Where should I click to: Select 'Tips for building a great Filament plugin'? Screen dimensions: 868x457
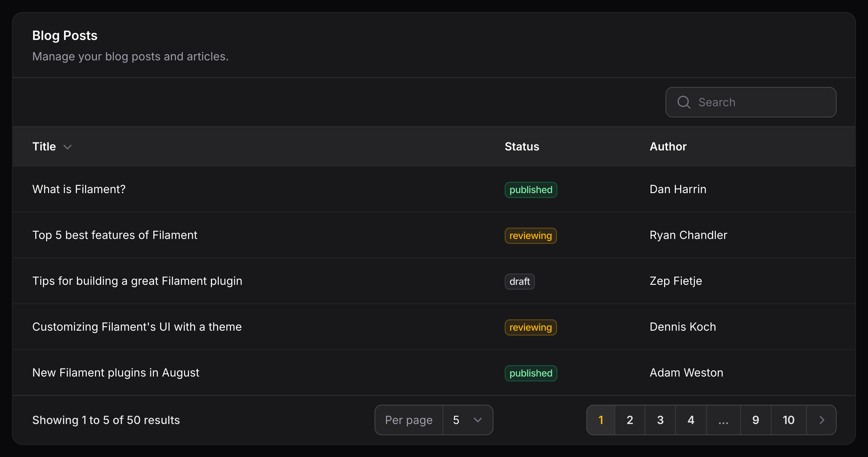click(137, 281)
